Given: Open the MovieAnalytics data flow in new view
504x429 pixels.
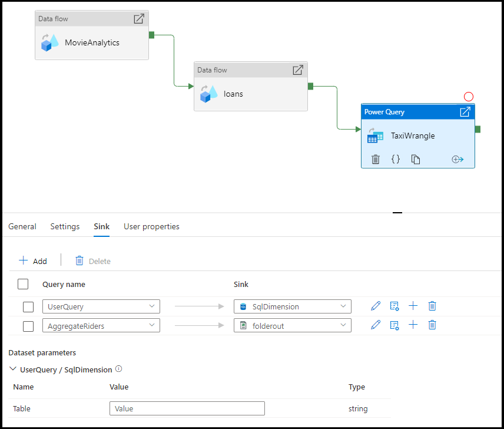Looking at the screenshot, I should pos(139,19).
